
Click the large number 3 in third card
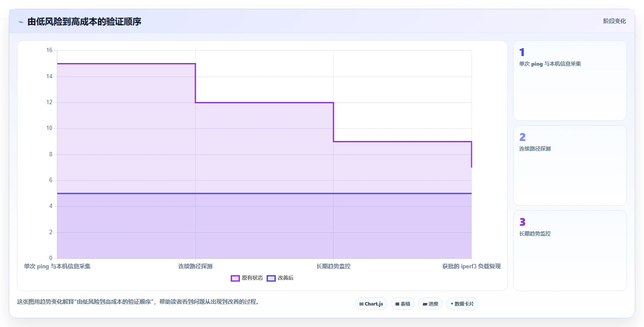pyautogui.click(x=522, y=222)
